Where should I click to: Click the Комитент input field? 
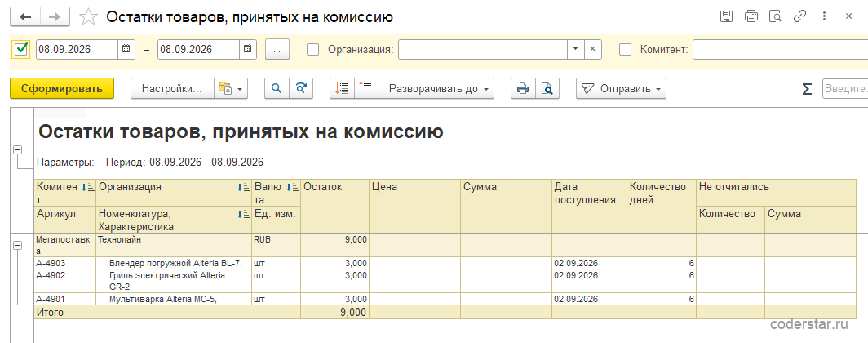coord(780,49)
